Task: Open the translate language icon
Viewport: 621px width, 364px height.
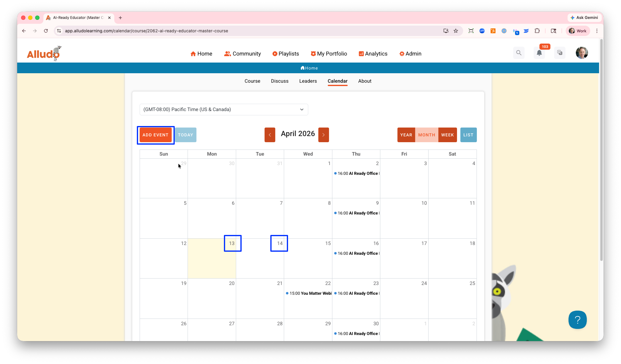Action: pyautogui.click(x=560, y=53)
